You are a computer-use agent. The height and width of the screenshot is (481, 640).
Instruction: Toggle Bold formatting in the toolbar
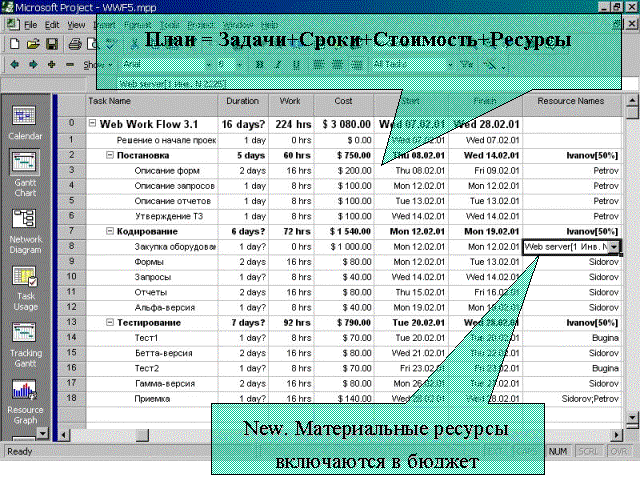pyautogui.click(x=259, y=65)
